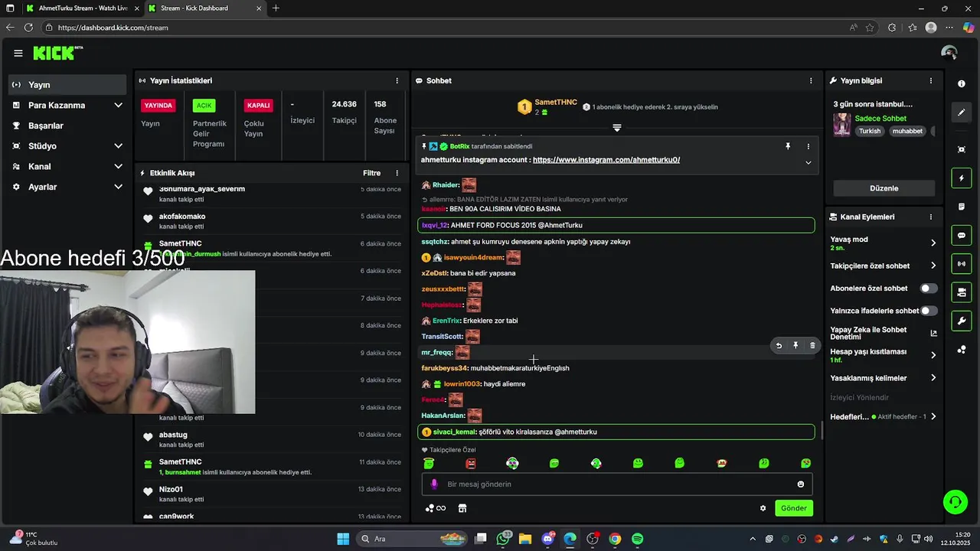
Task: Click the purple microphone icon in message box
Action: click(x=434, y=484)
